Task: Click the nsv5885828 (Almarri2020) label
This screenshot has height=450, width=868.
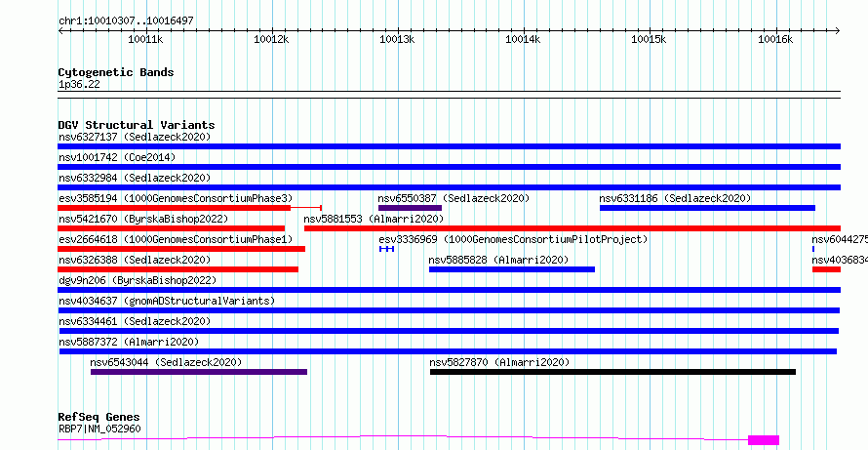Action: (498, 260)
